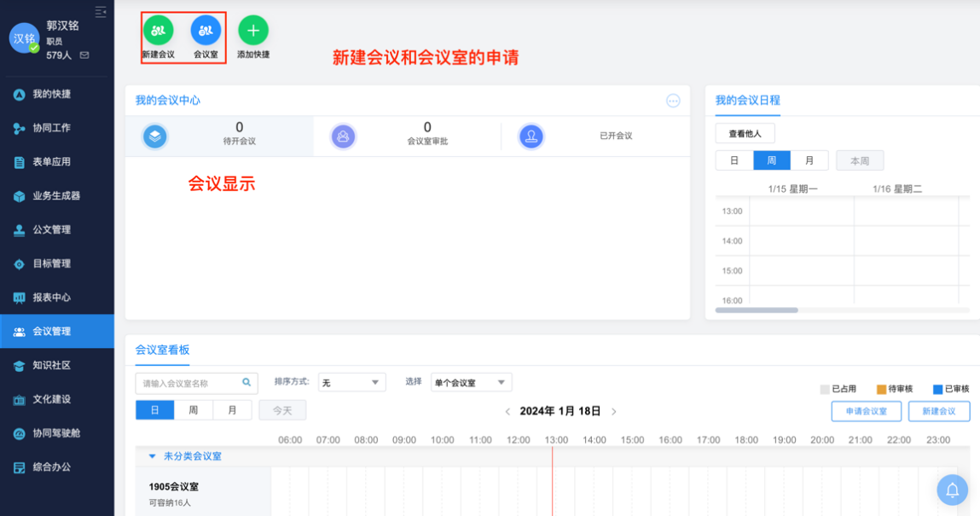Open the notification bell icon
Image resolution: width=980 pixels, height=516 pixels.
click(951, 490)
